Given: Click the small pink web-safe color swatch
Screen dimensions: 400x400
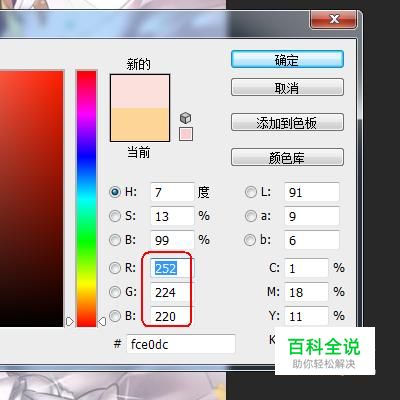Looking at the screenshot, I should tap(186, 134).
